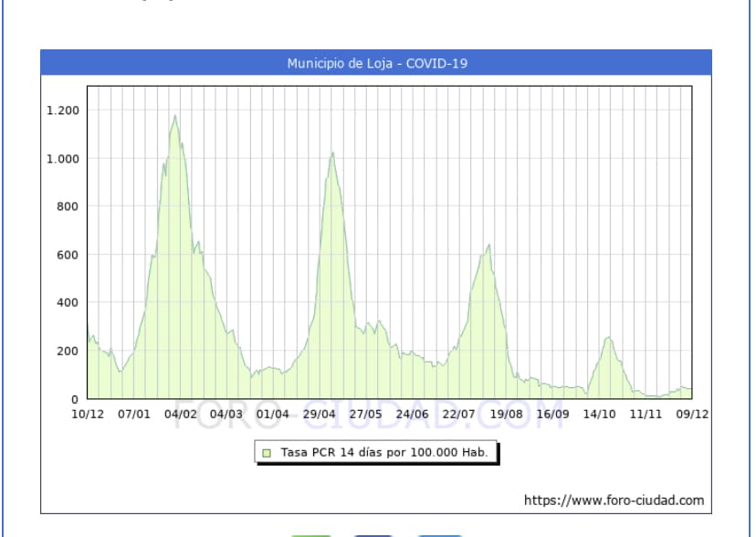Click the small peak near 14/10
Viewport: 756px width, 537px height.
[x=608, y=339]
